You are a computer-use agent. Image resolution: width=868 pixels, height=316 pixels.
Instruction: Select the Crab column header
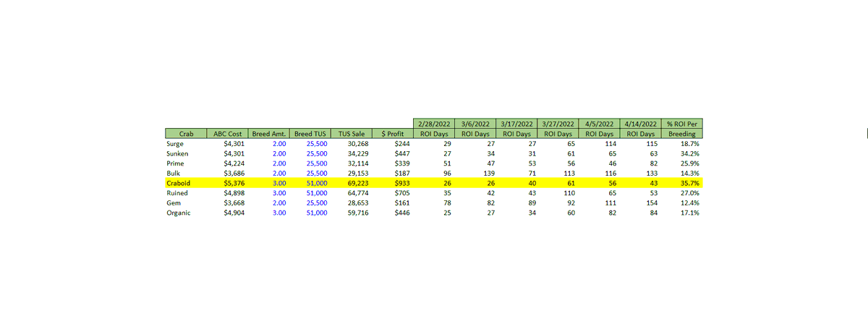coord(186,134)
